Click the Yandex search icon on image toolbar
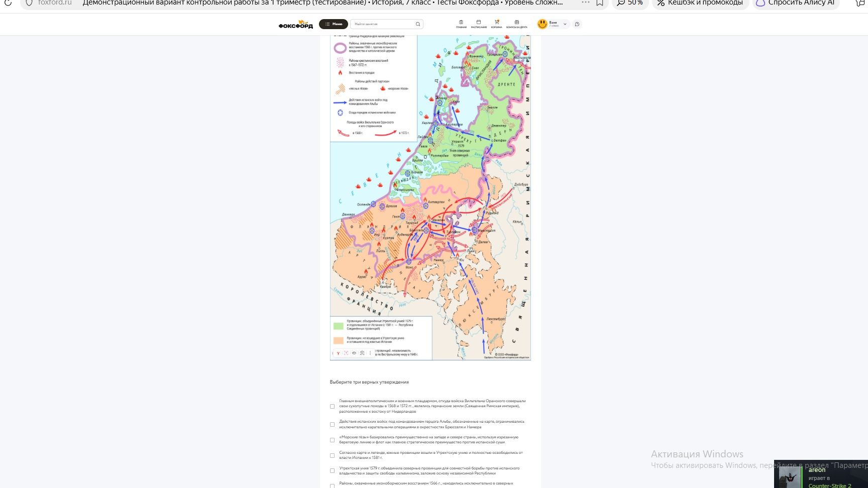868x488 pixels. coord(338,353)
